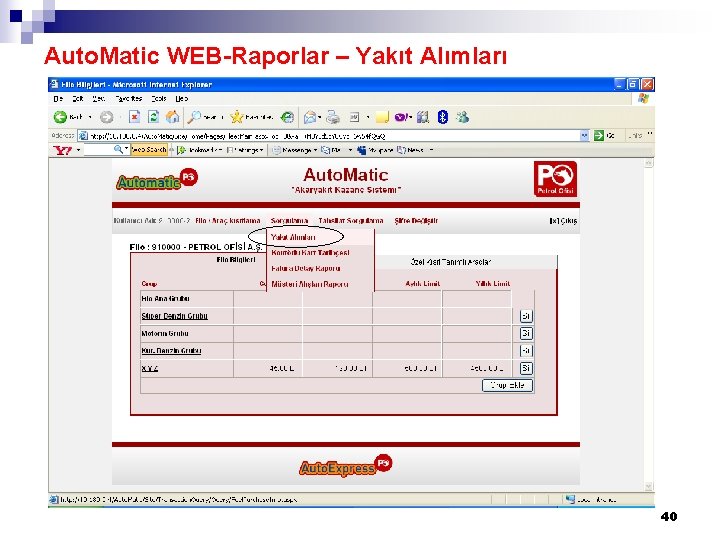720x540 pixels.
Task: Click the Stop loading icon
Action: click(134, 117)
